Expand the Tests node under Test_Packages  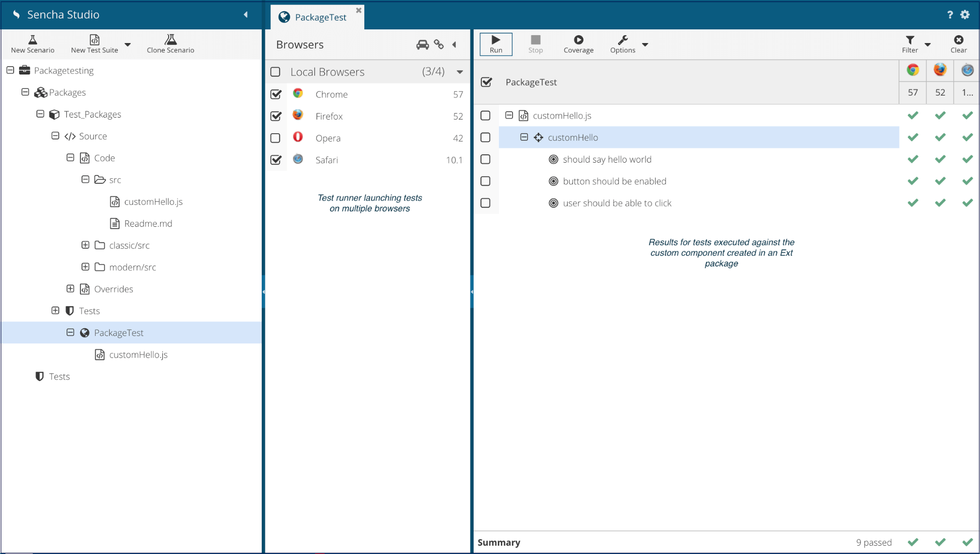point(55,311)
